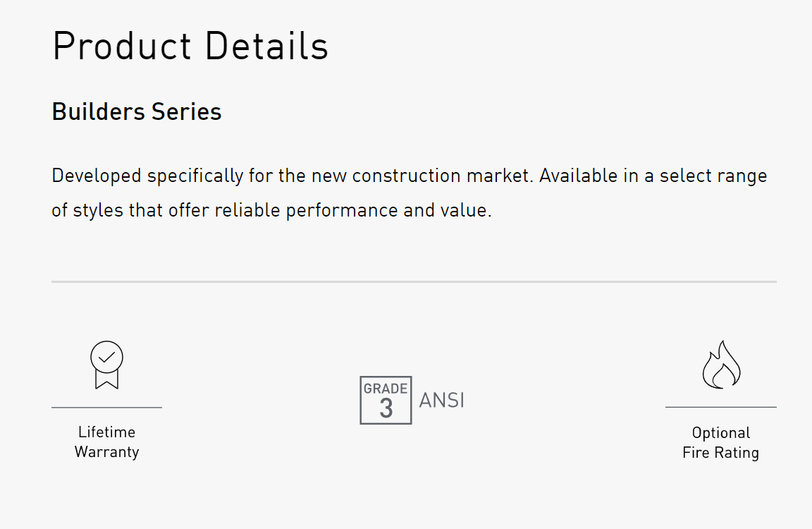
Task: Click the horizontal divider under description
Action: (414, 282)
